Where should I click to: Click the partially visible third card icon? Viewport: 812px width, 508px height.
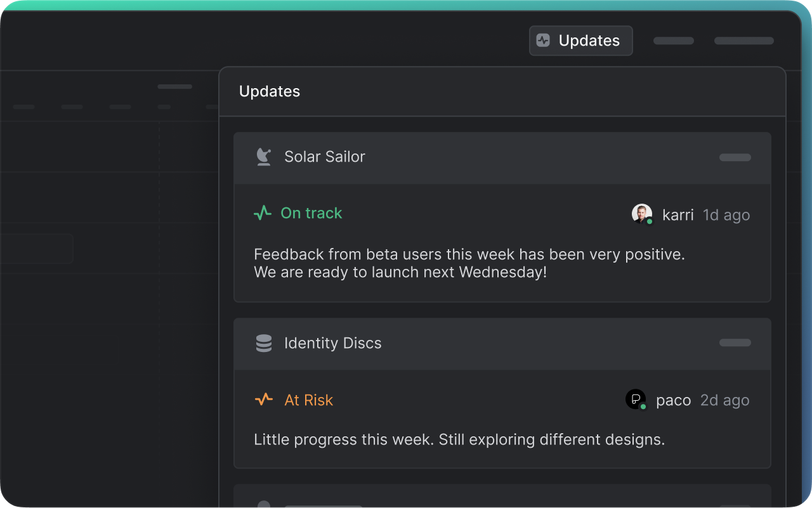263,504
